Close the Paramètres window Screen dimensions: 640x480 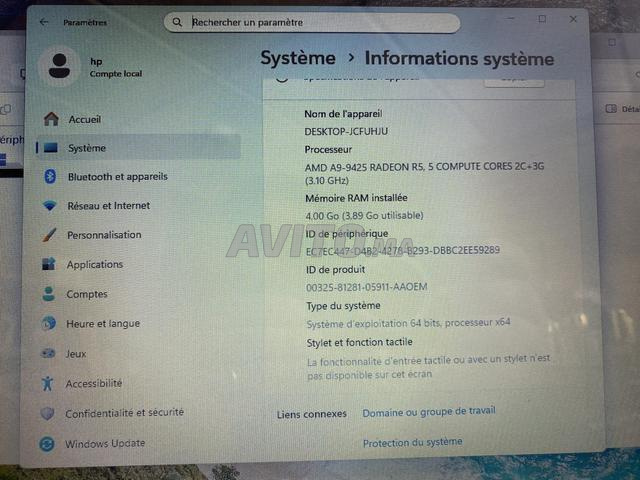[573, 19]
